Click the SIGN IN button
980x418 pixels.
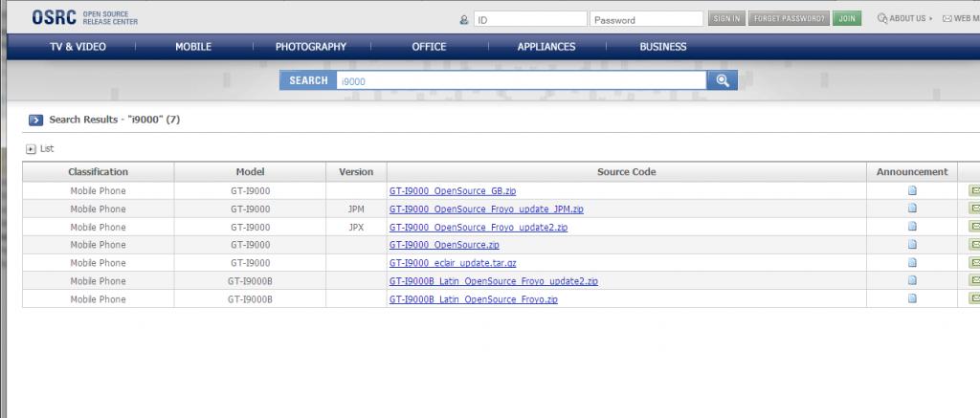click(x=726, y=19)
